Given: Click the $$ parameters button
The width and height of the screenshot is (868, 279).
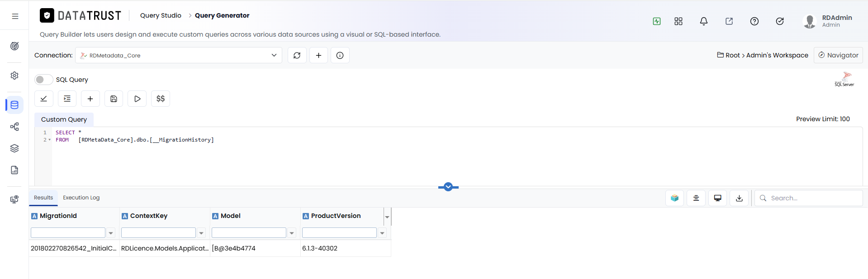Looking at the screenshot, I should click(x=161, y=99).
